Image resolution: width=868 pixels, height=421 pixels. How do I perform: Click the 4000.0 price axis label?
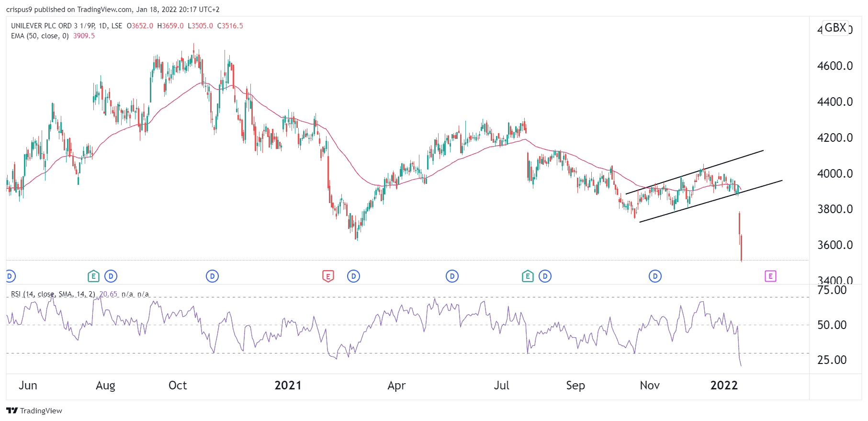834,173
